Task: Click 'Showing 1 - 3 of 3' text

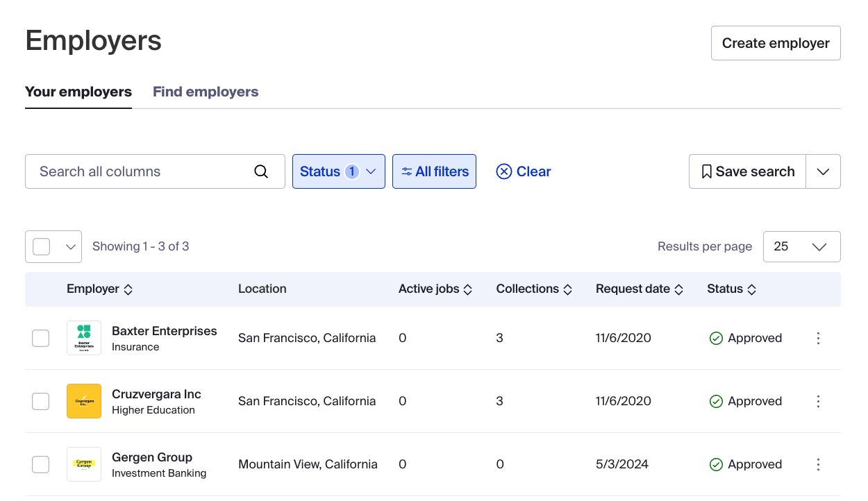Action: click(141, 246)
